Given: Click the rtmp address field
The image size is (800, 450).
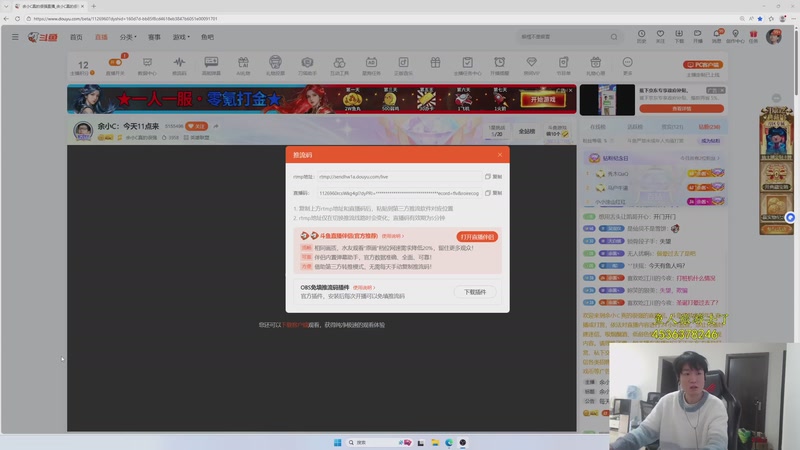Looking at the screenshot, I should tap(399, 177).
